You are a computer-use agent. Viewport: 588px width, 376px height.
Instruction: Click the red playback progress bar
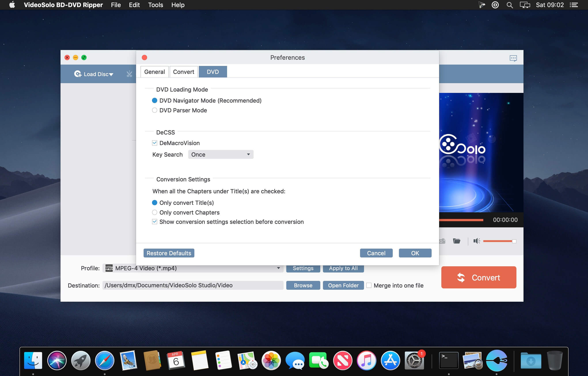pos(461,220)
